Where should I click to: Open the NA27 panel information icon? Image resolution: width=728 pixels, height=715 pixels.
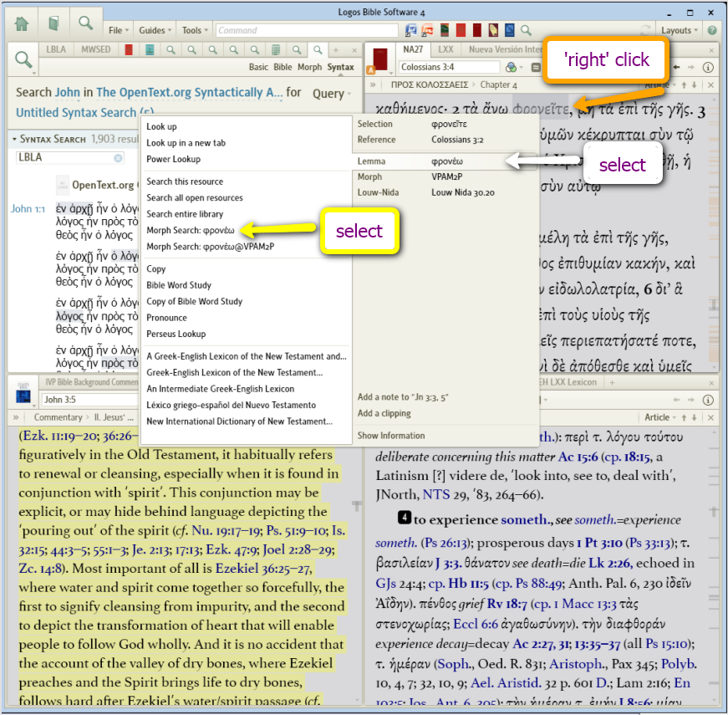click(x=708, y=68)
